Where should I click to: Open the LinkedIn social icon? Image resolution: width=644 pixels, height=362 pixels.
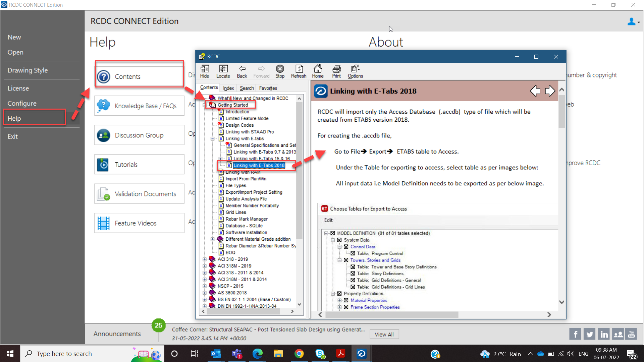[604, 334]
